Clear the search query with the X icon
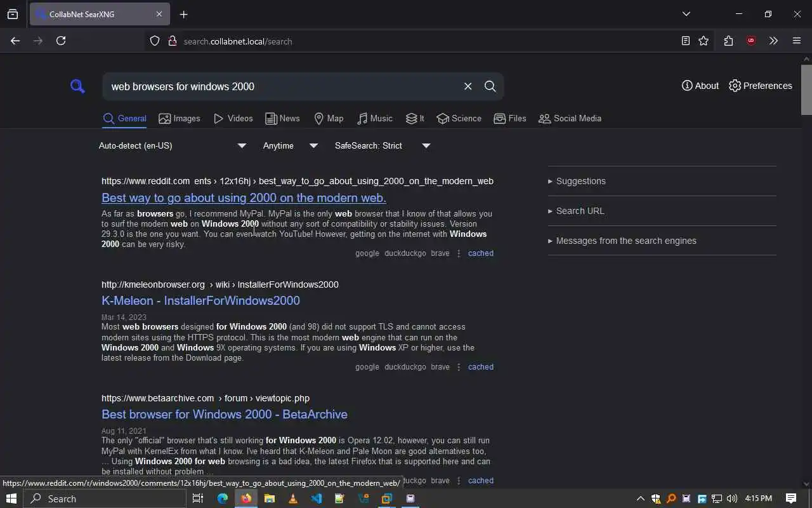812x508 pixels. 468,86
